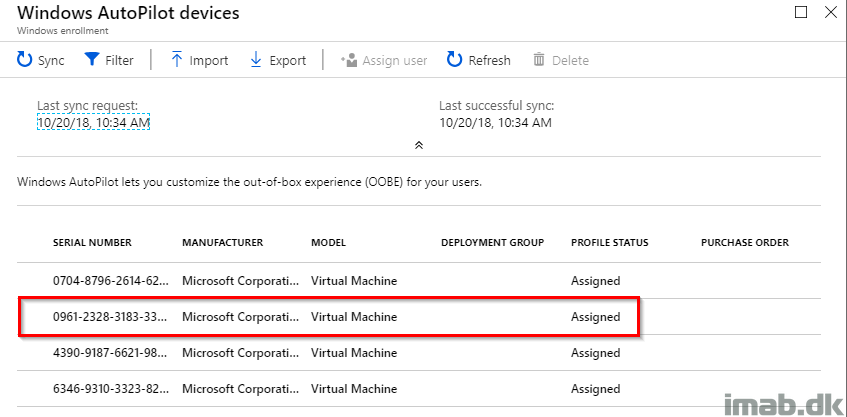Select the last sync request timestamp

point(93,123)
